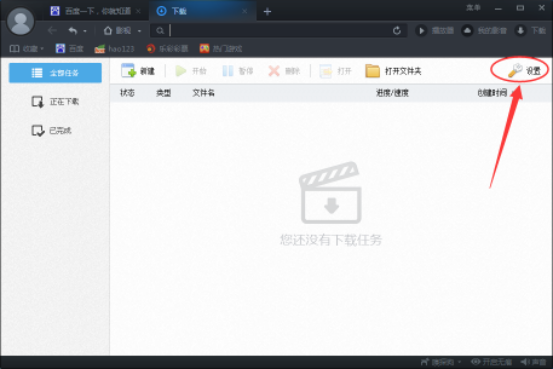Expand dropdown arrow next to undo button
This screenshot has width=553, height=369.
click(x=85, y=31)
